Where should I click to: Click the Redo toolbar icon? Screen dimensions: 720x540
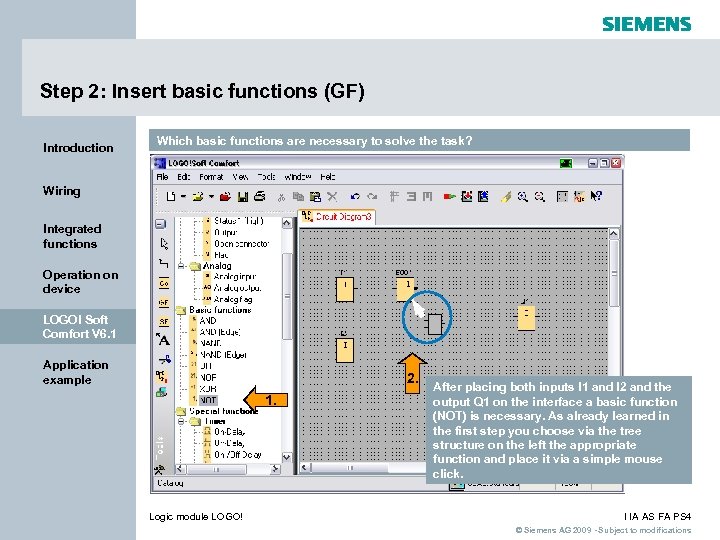pyautogui.click(x=372, y=197)
